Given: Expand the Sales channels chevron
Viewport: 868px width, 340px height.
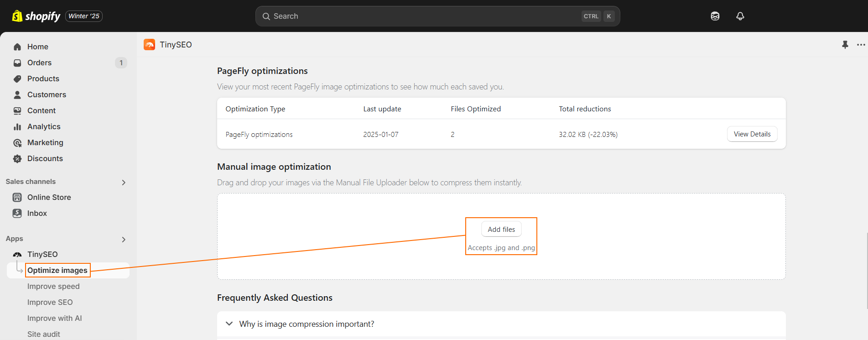Looking at the screenshot, I should coord(124,182).
